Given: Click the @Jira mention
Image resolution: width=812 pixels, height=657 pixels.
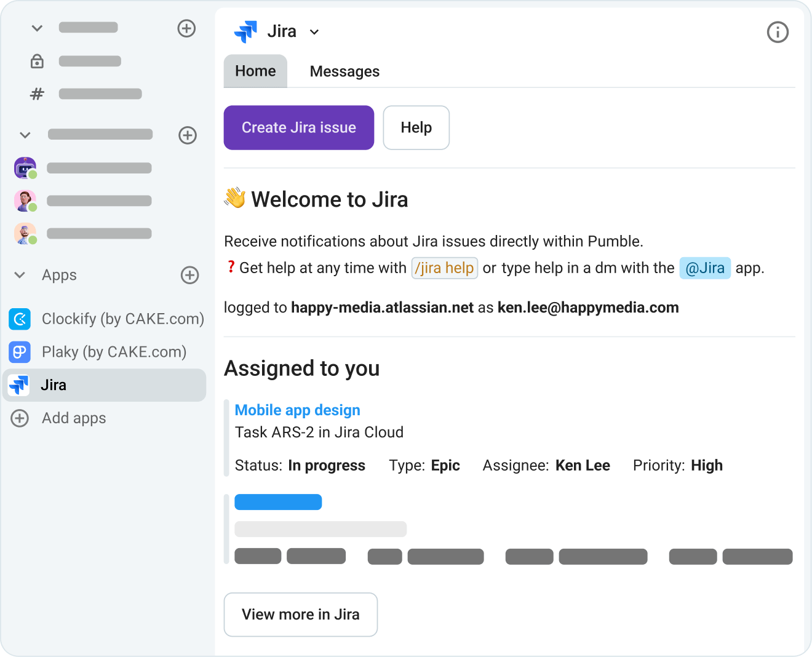Looking at the screenshot, I should [705, 268].
